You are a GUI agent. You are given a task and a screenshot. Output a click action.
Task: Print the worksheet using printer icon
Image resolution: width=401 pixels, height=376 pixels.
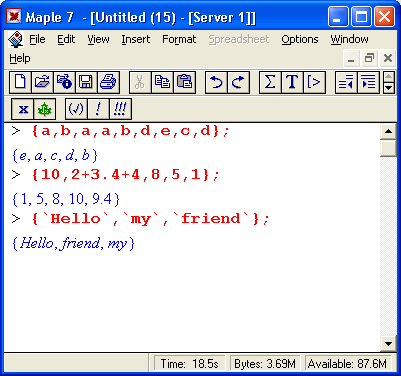tap(108, 82)
